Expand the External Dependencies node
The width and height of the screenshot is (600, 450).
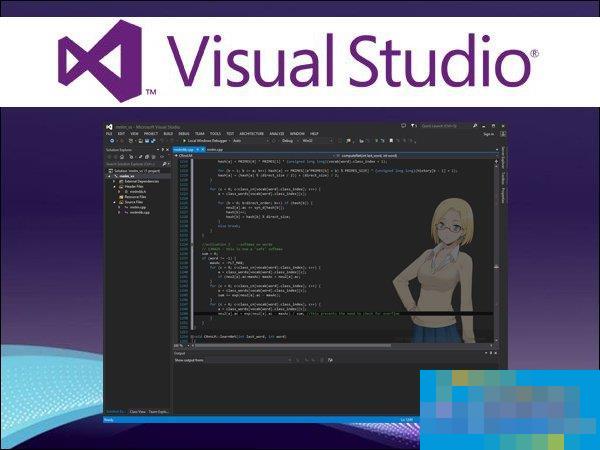(114, 181)
